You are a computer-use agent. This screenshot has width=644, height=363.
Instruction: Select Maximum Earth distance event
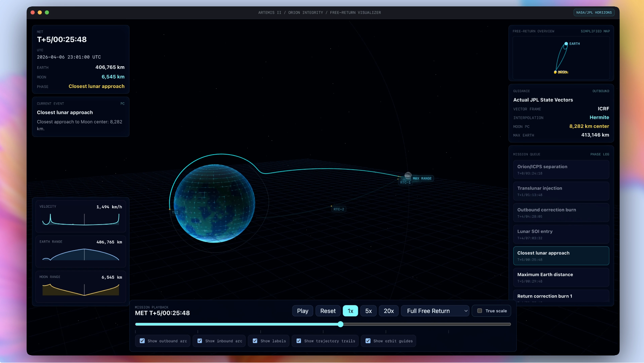[x=561, y=278]
